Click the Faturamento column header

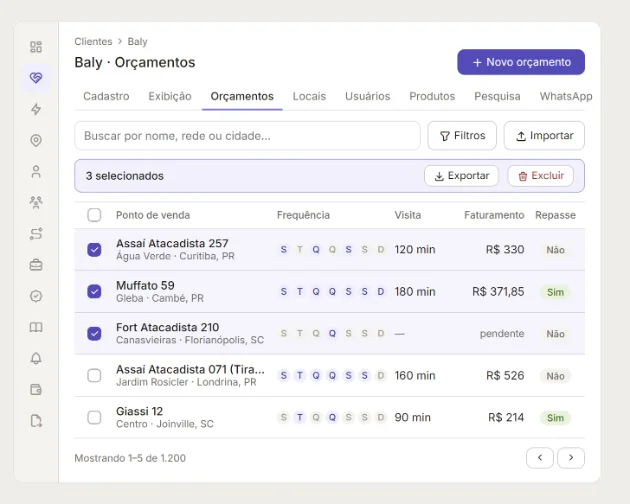coord(494,215)
